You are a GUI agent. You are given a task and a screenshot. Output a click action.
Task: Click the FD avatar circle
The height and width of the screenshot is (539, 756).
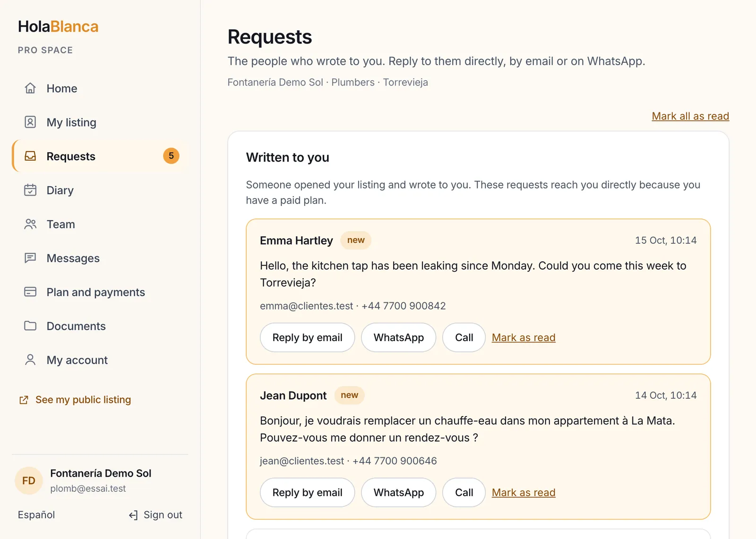coord(29,481)
